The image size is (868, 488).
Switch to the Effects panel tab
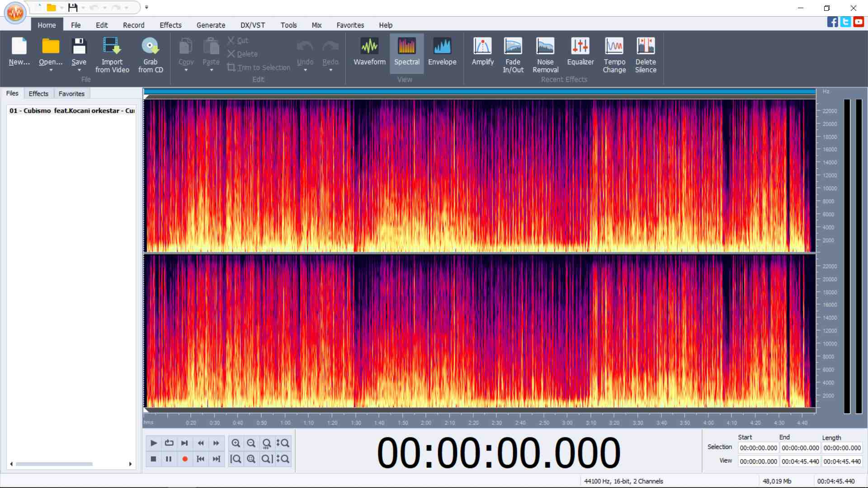point(38,94)
